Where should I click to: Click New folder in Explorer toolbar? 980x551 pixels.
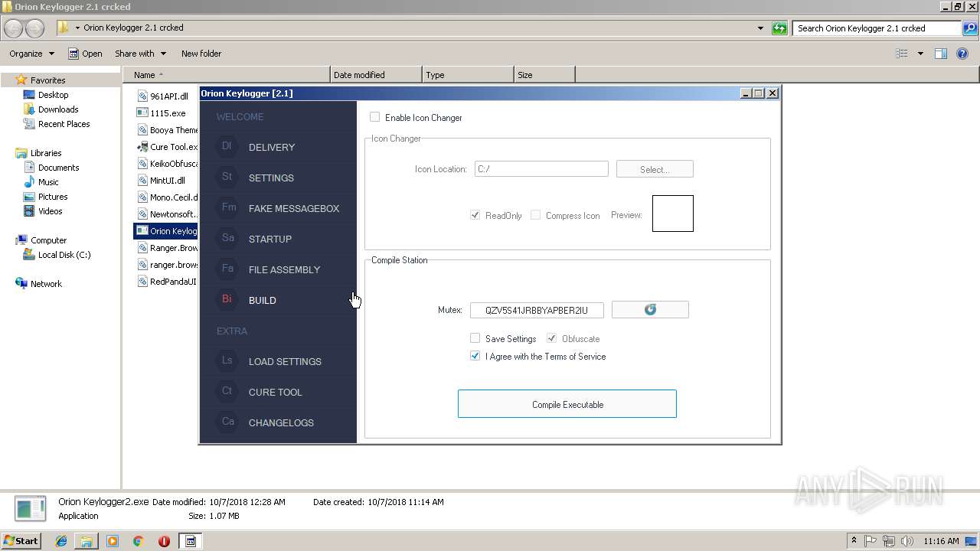201,54
